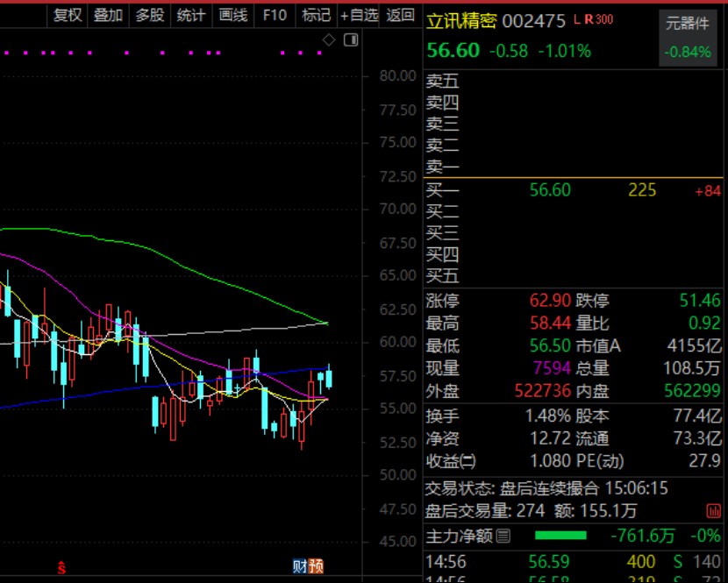The height and width of the screenshot is (583, 728).
Task: Click the 80.00 price axis label
Action: pyautogui.click(x=398, y=75)
